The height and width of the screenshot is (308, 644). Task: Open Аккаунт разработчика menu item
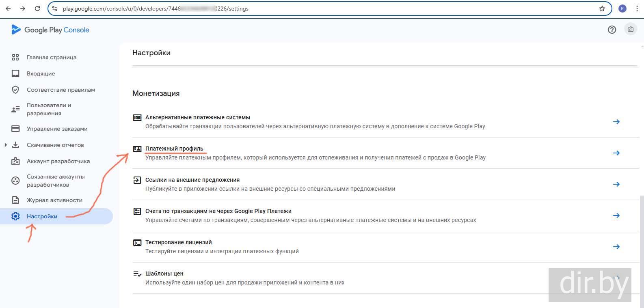[x=58, y=161]
